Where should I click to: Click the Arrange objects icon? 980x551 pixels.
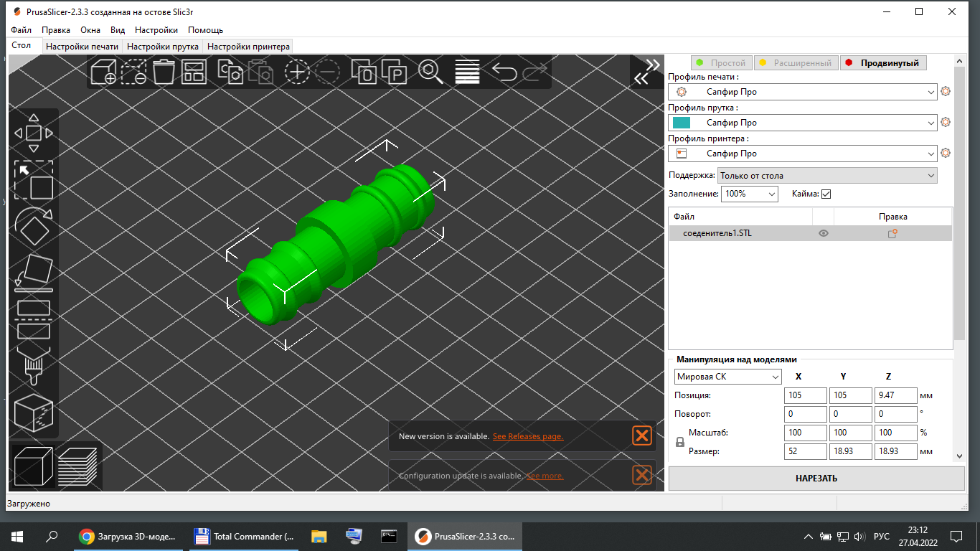click(194, 72)
